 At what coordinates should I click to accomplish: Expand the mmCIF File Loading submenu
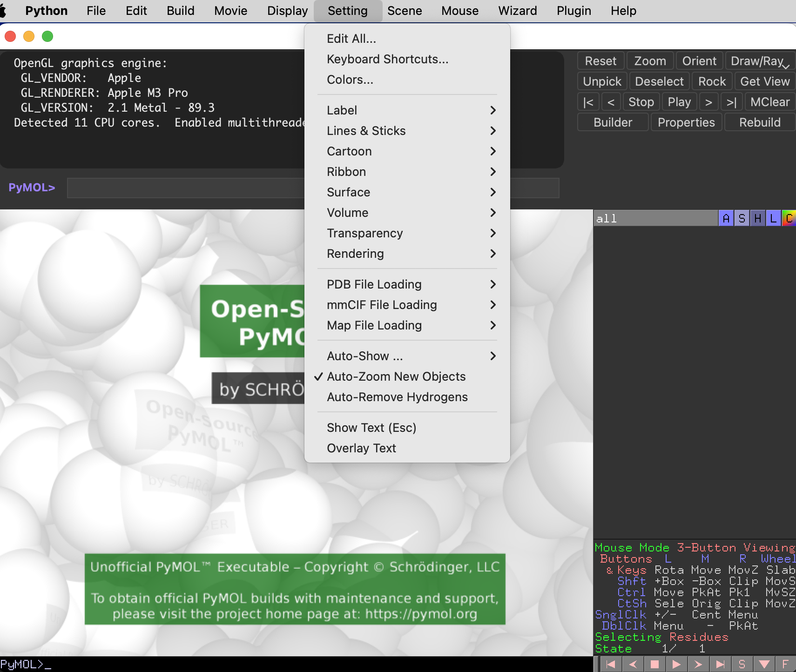[407, 305]
